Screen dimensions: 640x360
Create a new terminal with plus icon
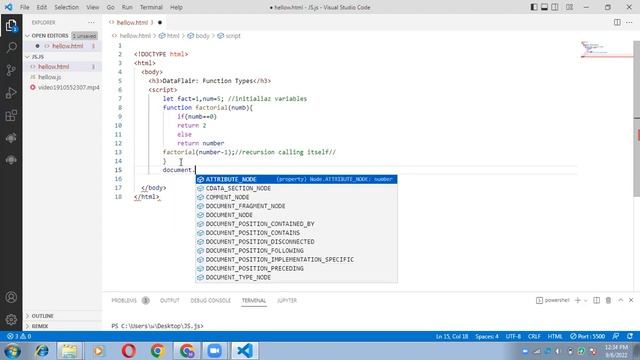578,300
